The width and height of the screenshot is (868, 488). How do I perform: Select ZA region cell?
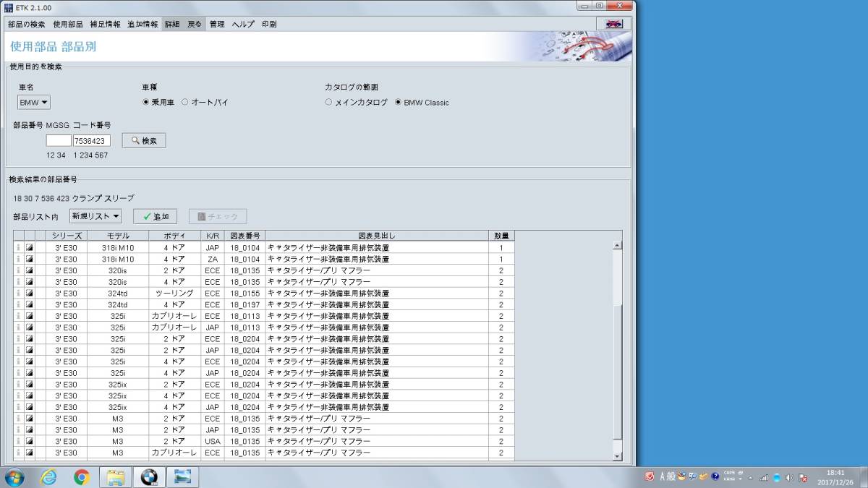212,259
